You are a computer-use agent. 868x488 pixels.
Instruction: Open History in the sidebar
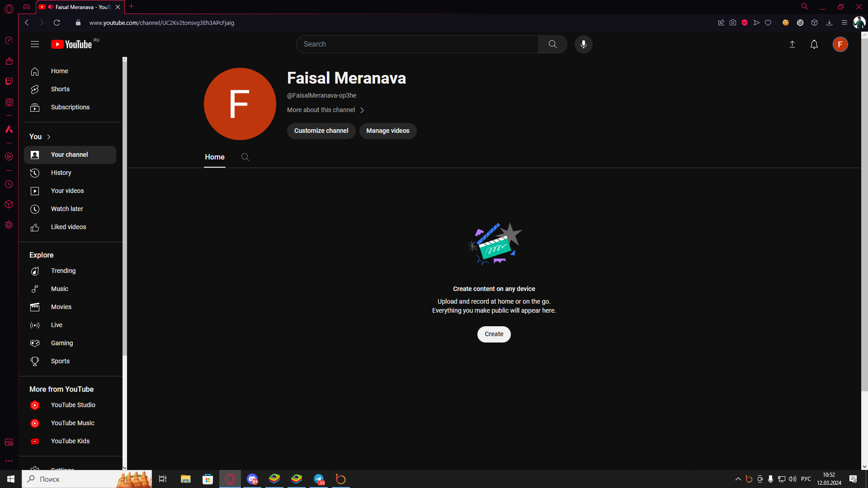coord(61,173)
